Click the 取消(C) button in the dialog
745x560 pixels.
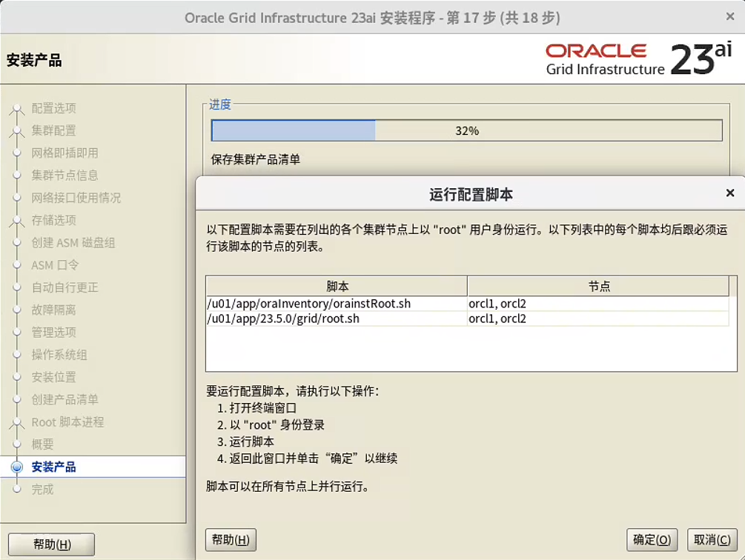point(712,539)
